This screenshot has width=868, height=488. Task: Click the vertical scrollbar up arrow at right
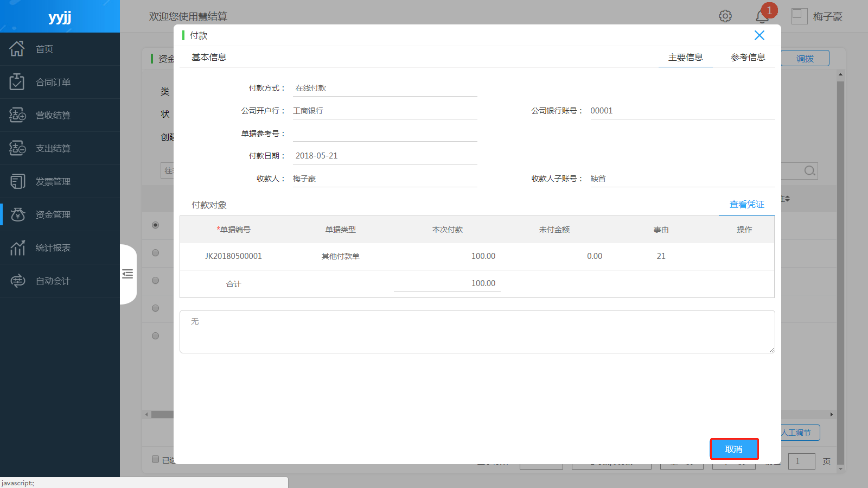tap(840, 74)
